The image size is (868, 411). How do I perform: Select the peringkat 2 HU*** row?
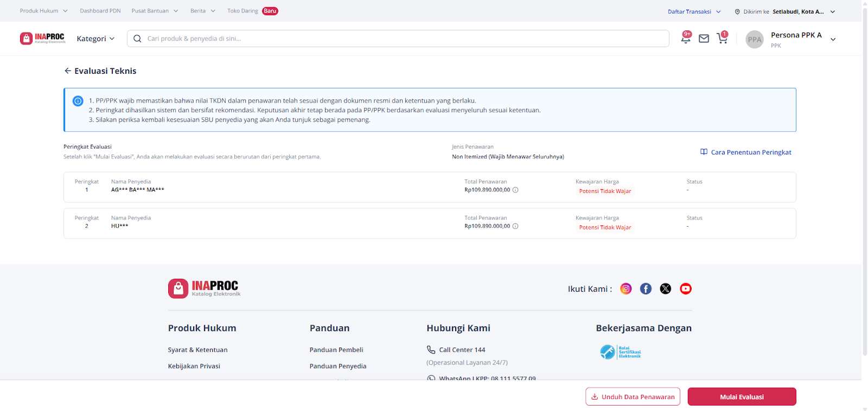(x=430, y=223)
